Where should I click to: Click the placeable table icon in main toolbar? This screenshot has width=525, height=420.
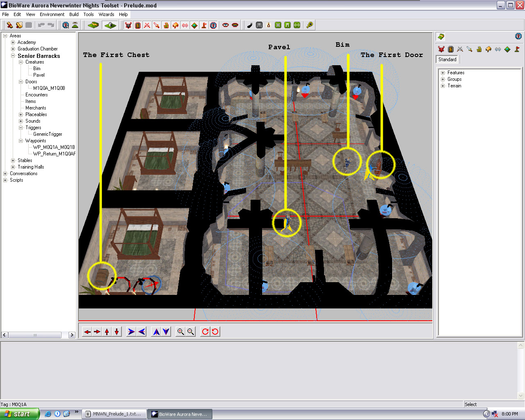point(176,25)
